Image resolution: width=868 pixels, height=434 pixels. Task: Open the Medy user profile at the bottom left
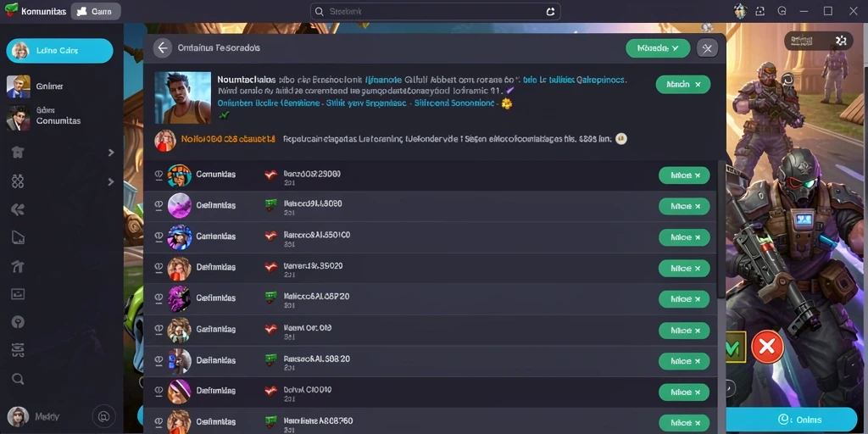click(33, 416)
